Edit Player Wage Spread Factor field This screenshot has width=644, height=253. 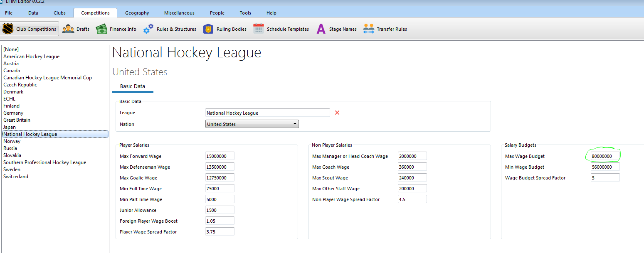tap(220, 232)
